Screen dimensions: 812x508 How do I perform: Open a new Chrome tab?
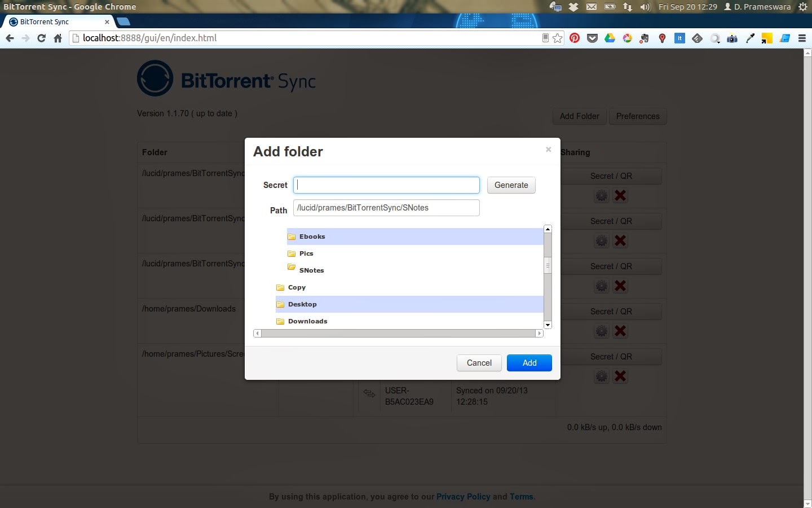pyautogui.click(x=123, y=22)
